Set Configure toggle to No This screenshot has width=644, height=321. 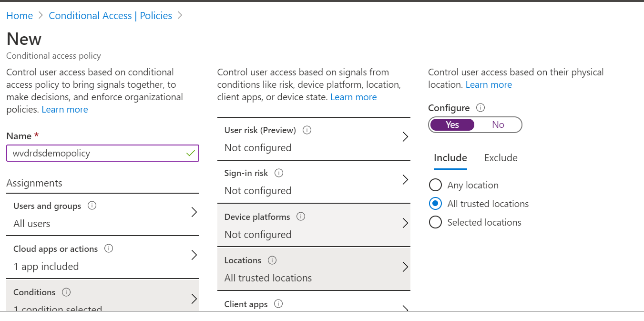(498, 124)
